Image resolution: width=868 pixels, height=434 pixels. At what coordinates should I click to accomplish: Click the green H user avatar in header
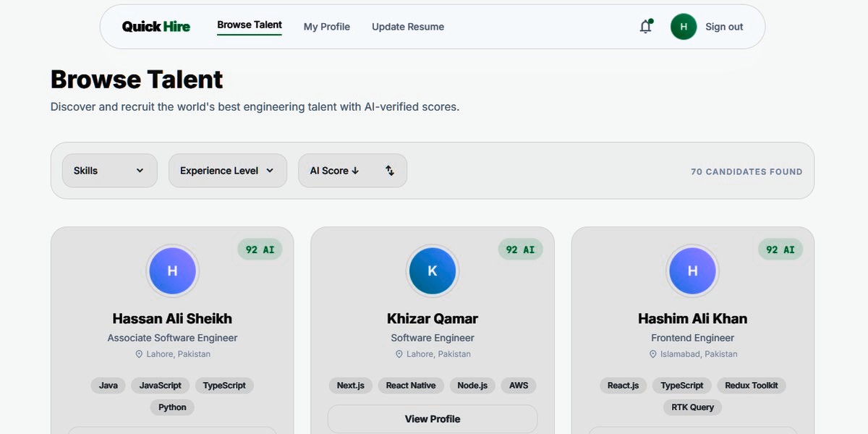pyautogui.click(x=684, y=27)
